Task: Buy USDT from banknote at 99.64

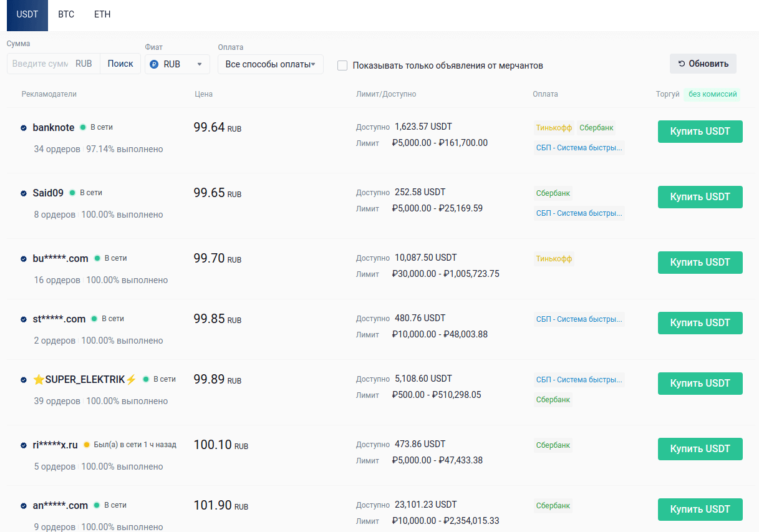Action: (700, 132)
